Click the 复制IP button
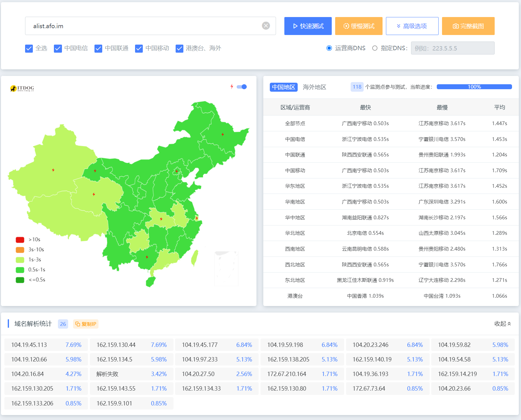 coord(86,324)
